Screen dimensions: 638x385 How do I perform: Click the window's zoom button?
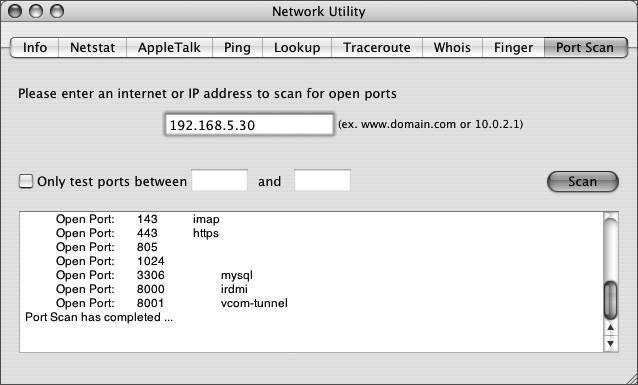pyautogui.click(x=57, y=11)
